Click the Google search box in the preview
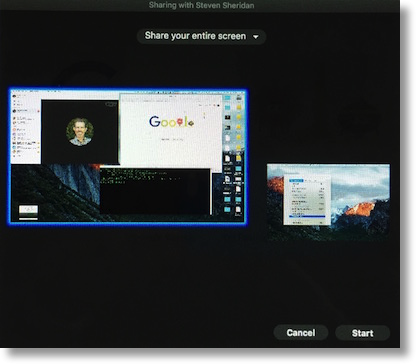This screenshot has height=364, width=416. click(171, 139)
